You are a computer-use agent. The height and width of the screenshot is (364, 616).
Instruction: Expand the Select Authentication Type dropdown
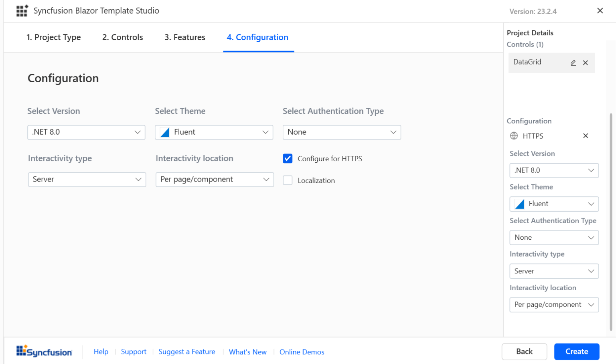point(341,132)
